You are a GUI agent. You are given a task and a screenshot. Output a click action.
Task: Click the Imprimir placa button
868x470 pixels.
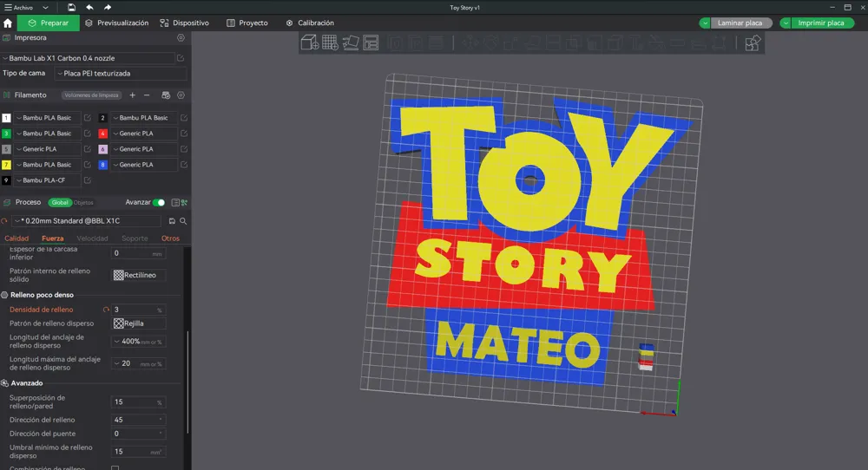click(821, 23)
